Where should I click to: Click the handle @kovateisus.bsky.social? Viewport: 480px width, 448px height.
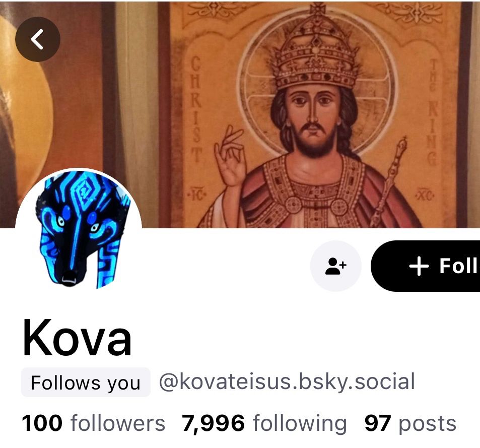pos(287,382)
